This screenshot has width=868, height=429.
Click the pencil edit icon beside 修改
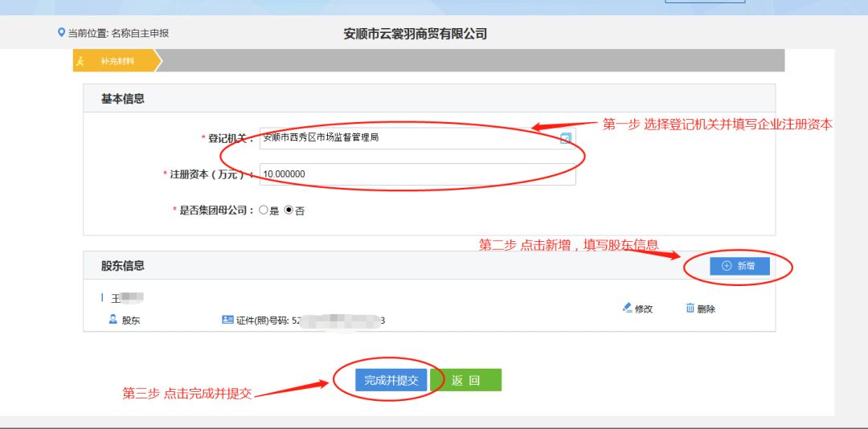(x=627, y=308)
